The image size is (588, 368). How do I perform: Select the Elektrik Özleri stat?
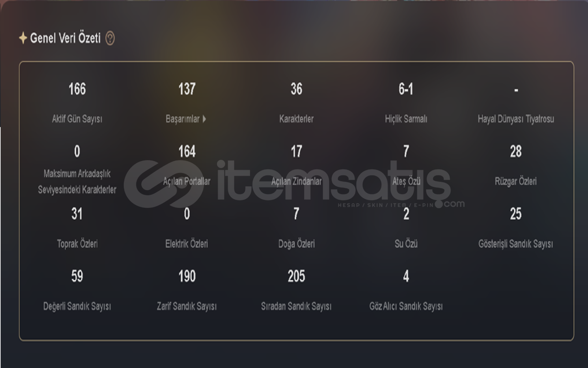187,228
